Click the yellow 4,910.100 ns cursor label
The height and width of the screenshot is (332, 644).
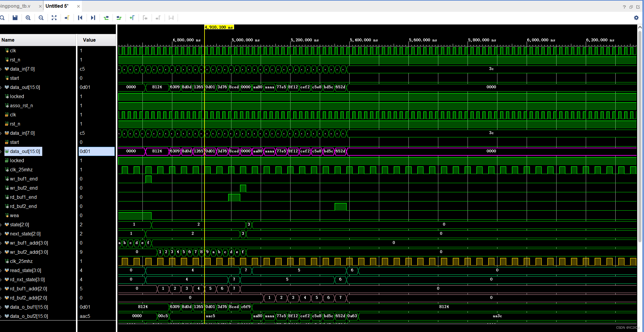coord(219,27)
